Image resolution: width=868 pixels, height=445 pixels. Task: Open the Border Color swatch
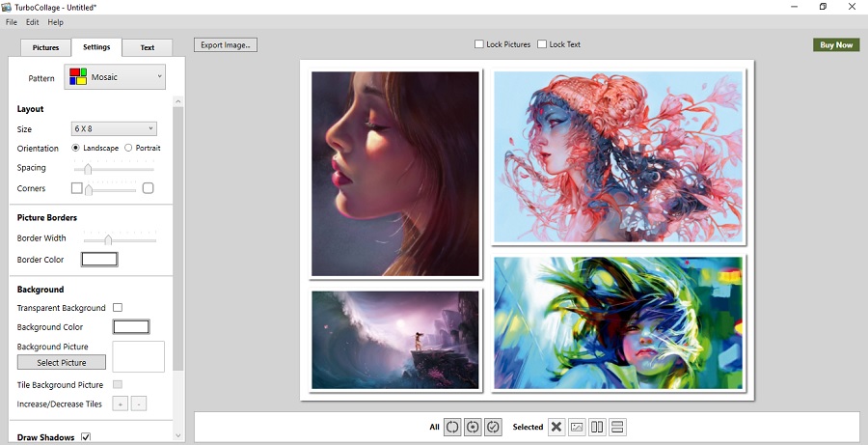click(x=99, y=260)
